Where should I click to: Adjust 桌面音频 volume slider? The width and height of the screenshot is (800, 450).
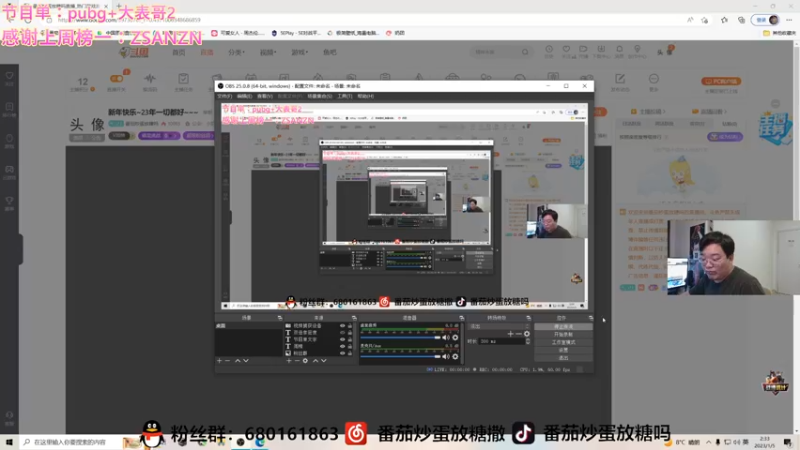click(401, 338)
